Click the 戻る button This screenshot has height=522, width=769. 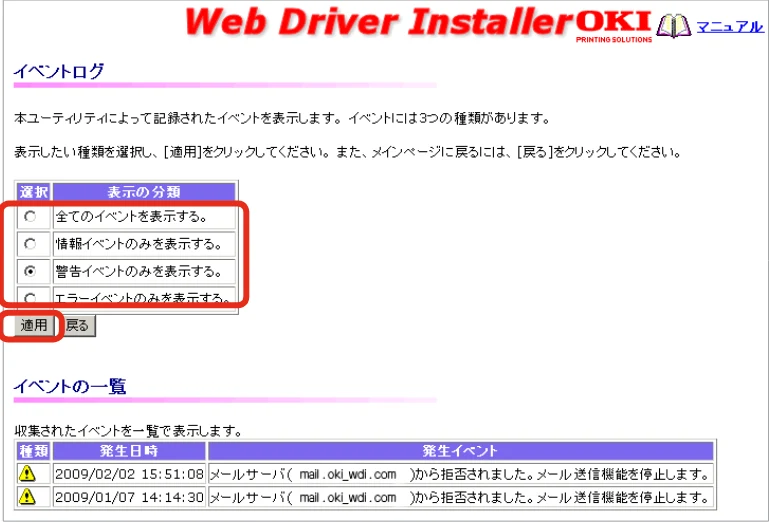click(x=77, y=325)
